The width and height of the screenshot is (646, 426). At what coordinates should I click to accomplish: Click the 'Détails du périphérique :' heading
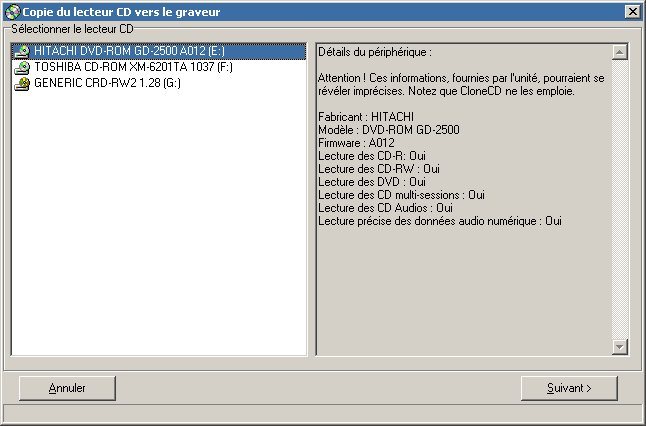coord(375,52)
